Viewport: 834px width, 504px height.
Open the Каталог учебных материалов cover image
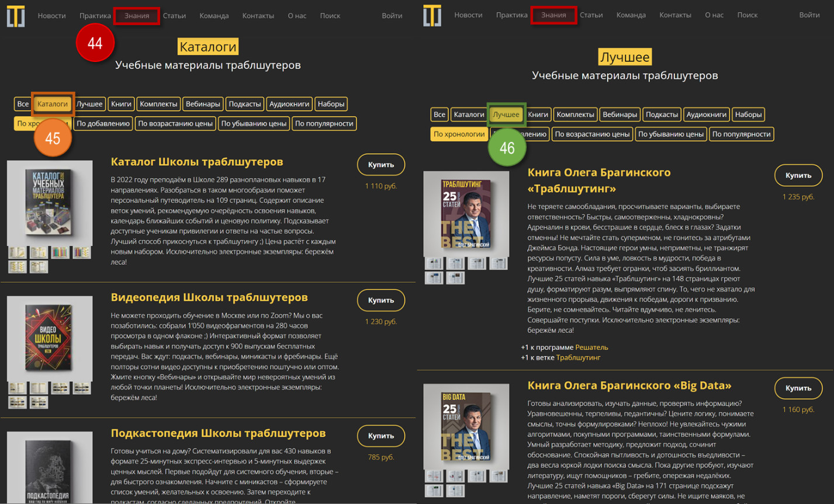click(50, 203)
